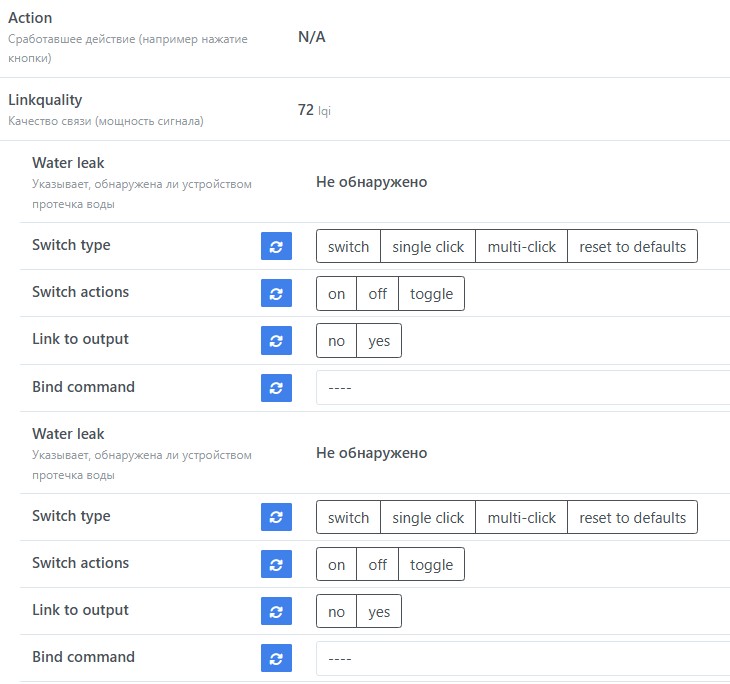
Task: Refresh Link to output in first section
Action: tap(276, 340)
